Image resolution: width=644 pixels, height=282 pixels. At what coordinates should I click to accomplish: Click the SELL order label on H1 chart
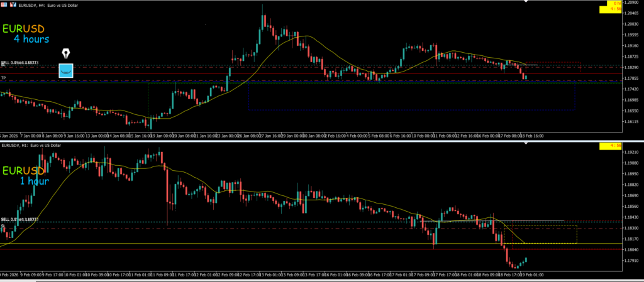[x=19, y=220]
